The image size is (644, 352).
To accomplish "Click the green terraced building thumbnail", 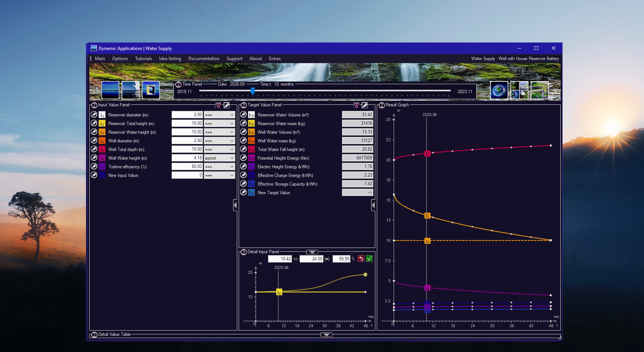I will [x=540, y=91].
